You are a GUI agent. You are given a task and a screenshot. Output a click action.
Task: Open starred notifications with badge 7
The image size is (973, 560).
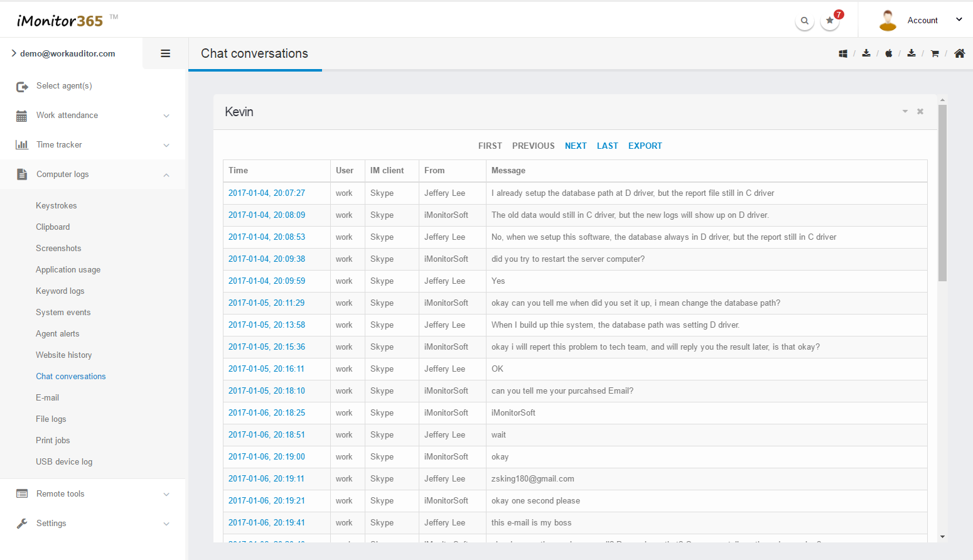830,21
